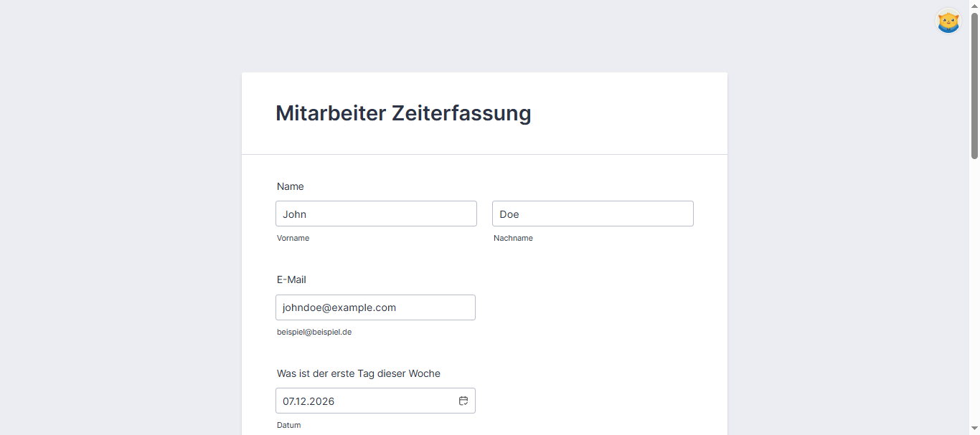Open the calendar picker icon in date field
Image resolution: width=980 pixels, height=435 pixels.
coord(463,401)
